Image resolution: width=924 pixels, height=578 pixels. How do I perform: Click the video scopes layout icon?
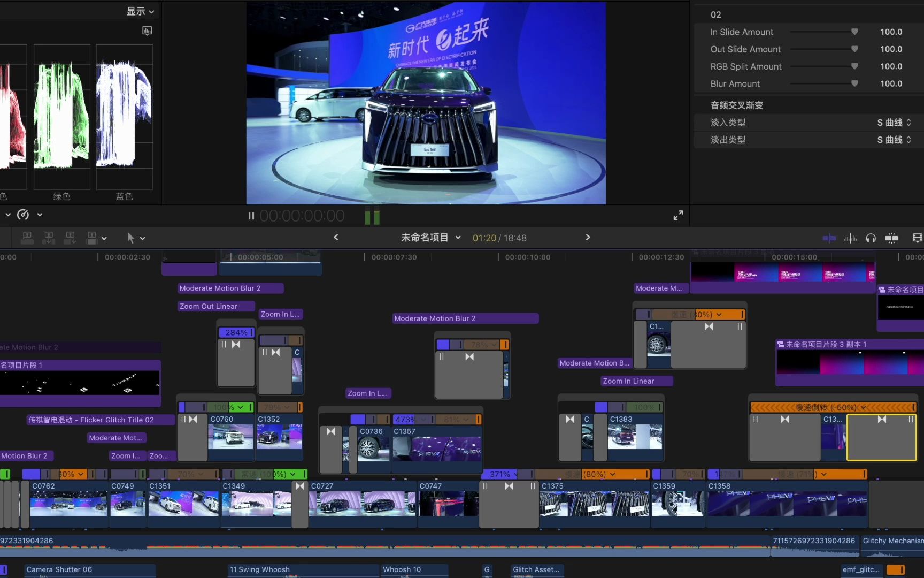(147, 31)
